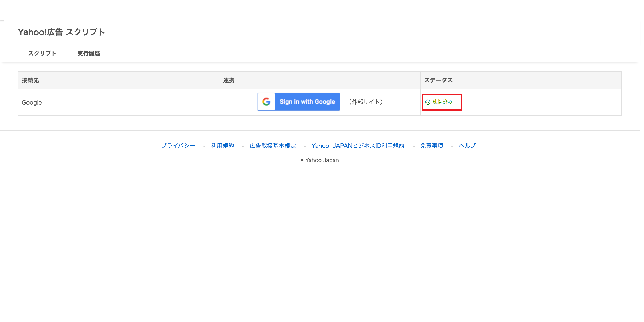Open the ヘルプ footer link
The image size is (644, 322).
[x=467, y=145]
